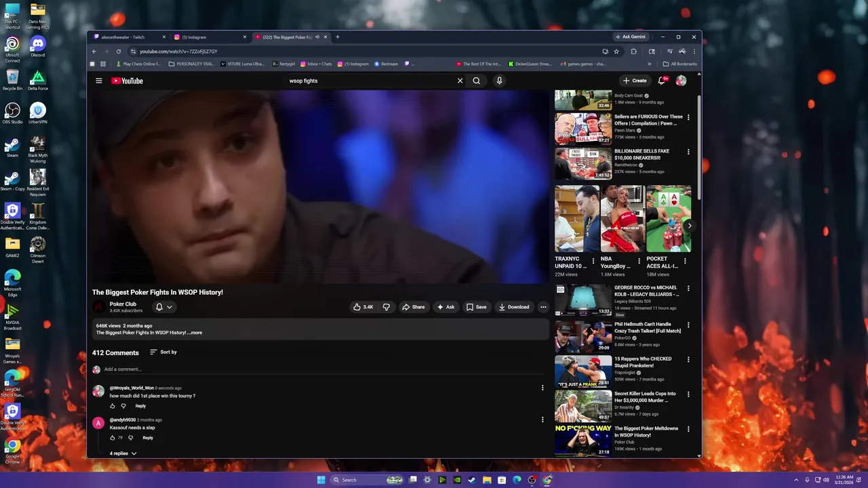
Task: Go to the YouTube home logo
Action: (x=127, y=81)
